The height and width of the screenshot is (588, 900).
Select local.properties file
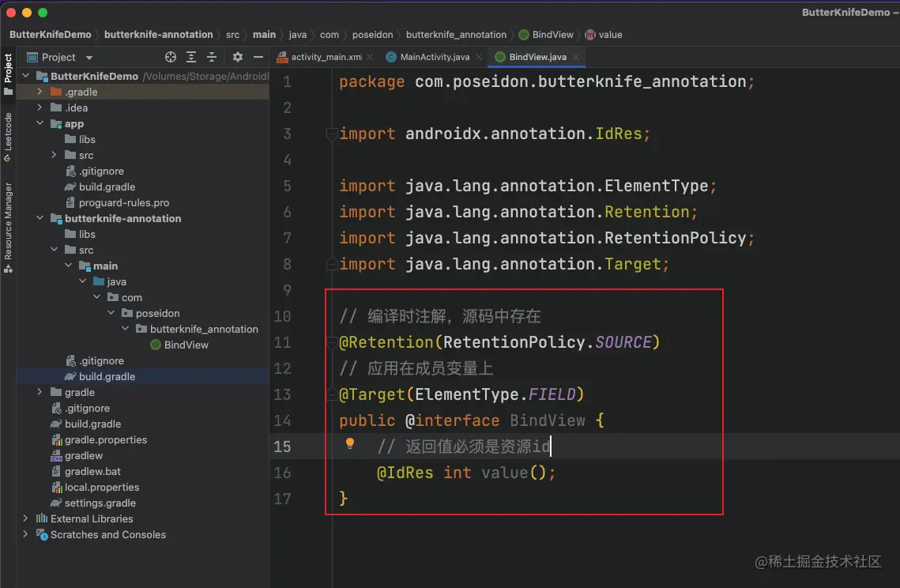click(x=95, y=487)
